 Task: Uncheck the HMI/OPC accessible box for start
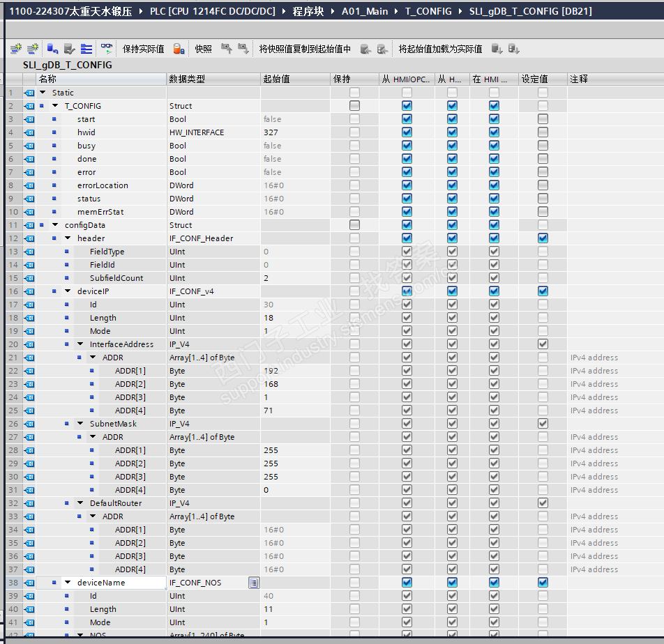[407, 119]
